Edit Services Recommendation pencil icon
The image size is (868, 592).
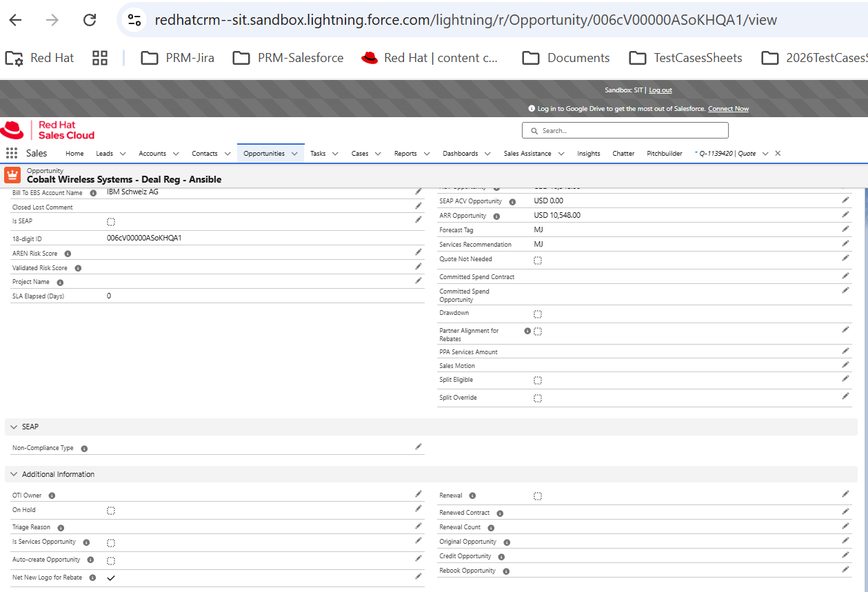tap(846, 243)
